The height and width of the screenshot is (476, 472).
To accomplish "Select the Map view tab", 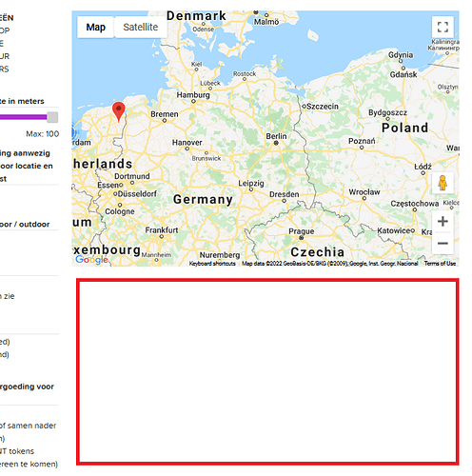I will point(95,28).
